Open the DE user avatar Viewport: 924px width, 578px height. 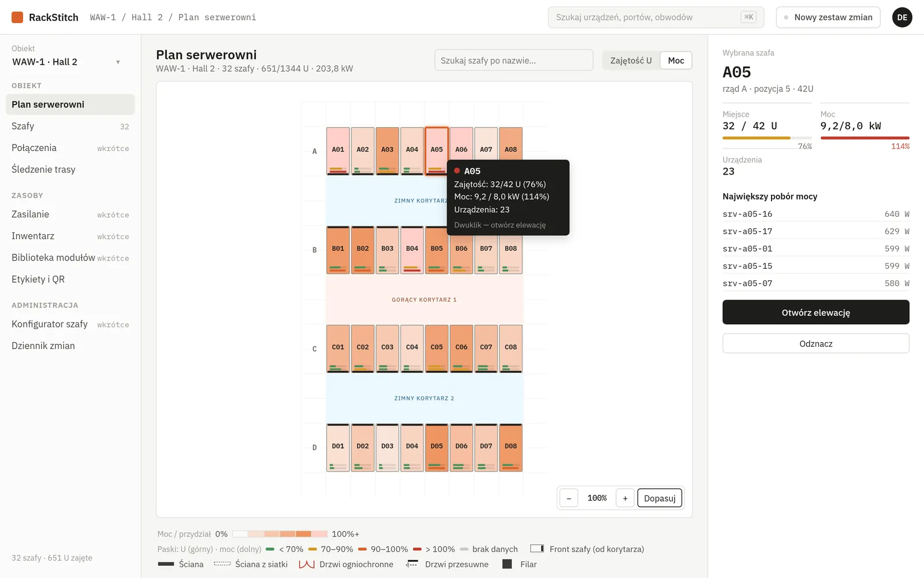pyautogui.click(x=902, y=17)
